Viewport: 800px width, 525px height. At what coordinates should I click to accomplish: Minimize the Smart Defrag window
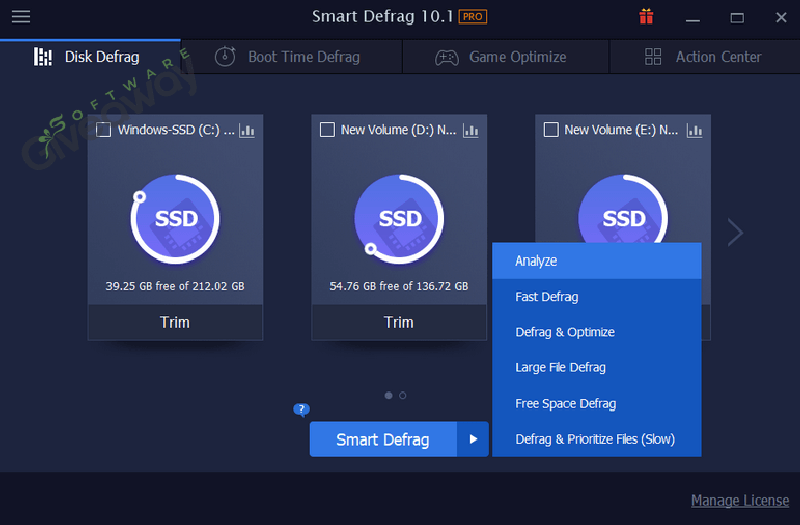[x=692, y=18]
